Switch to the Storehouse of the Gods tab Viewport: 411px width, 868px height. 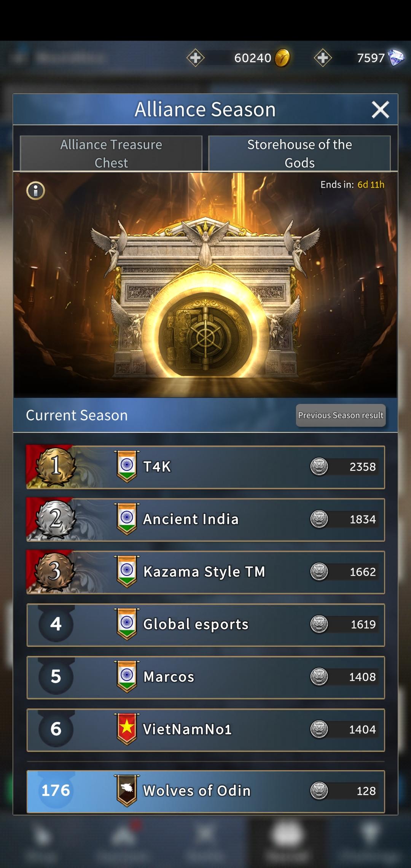pos(299,153)
